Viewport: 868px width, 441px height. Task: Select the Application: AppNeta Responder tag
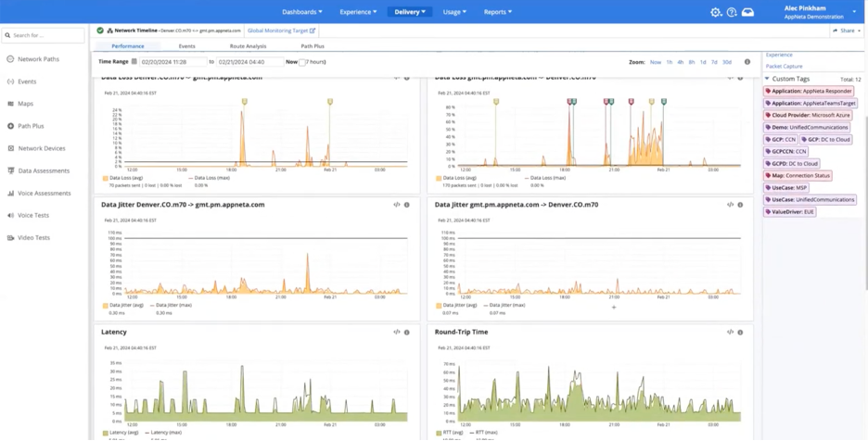809,92
